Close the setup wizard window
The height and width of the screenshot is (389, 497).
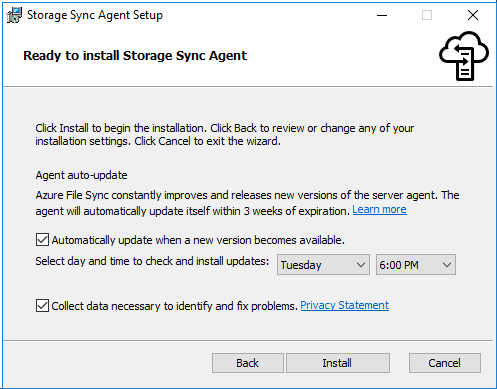(x=473, y=15)
